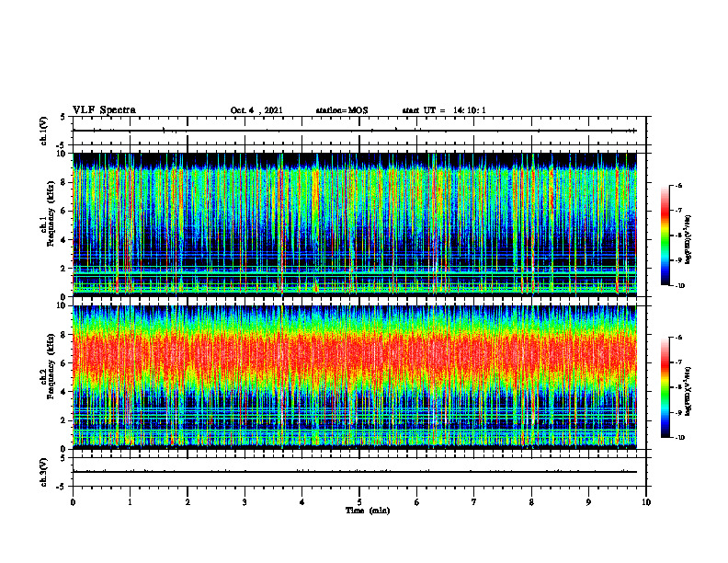Click the "Time (min)" x-axis label
The height and width of the screenshot is (563, 728).
click(x=368, y=511)
